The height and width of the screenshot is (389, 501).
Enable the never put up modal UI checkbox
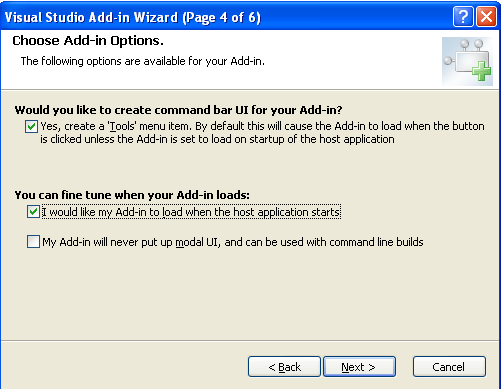[x=33, y=242]
